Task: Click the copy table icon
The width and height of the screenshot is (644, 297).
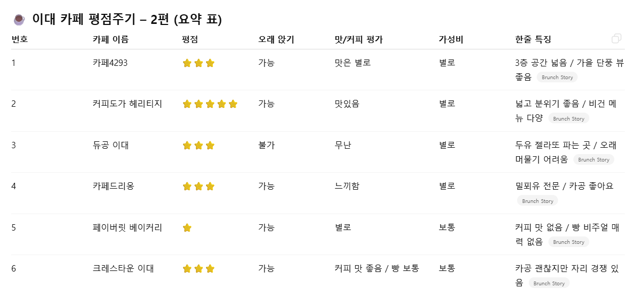Action: point(616,39)
